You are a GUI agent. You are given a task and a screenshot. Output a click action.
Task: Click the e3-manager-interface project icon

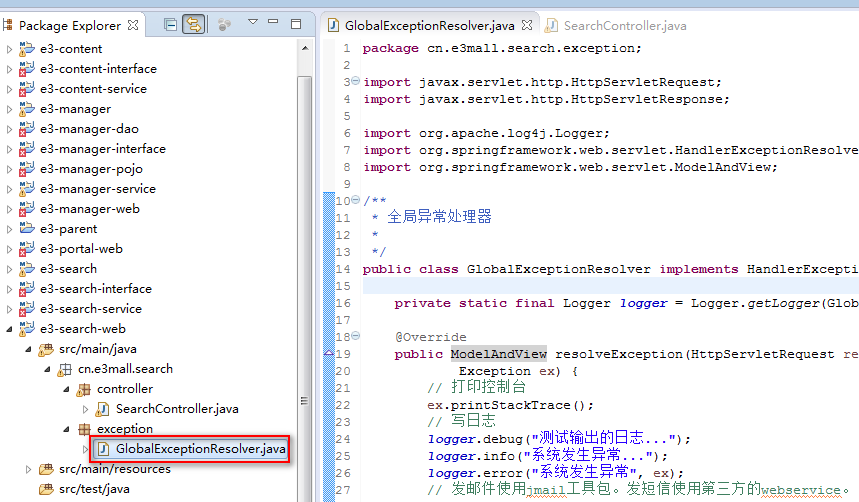(x=27, y=149)
